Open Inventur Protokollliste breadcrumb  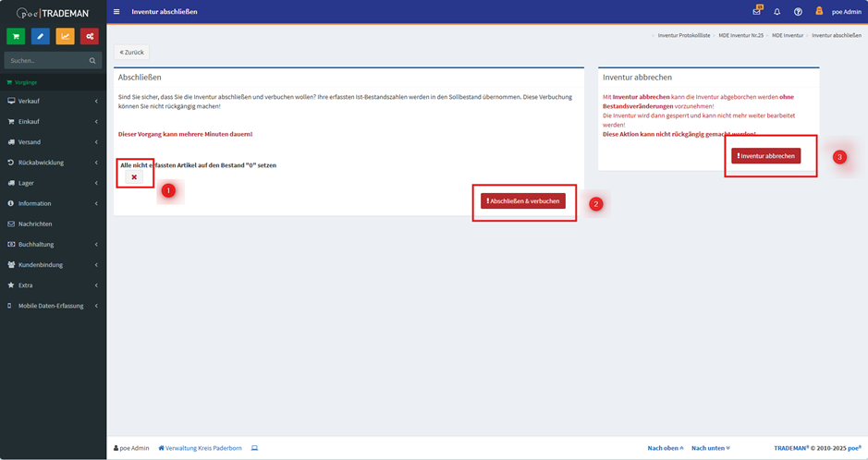click(684, 35)
